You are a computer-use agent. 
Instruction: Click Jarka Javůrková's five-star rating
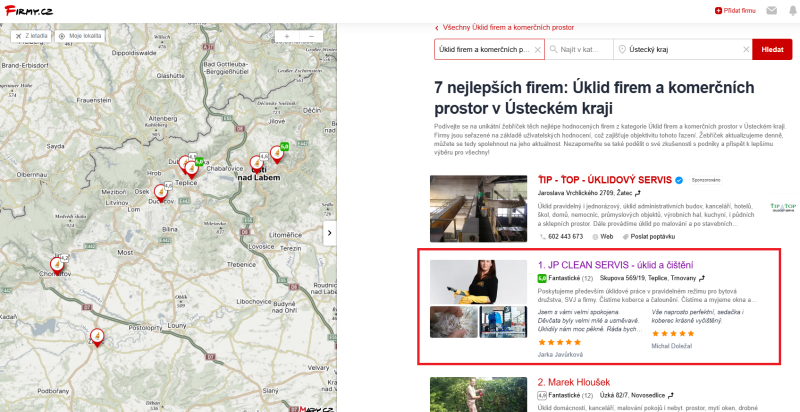point(559,342)
